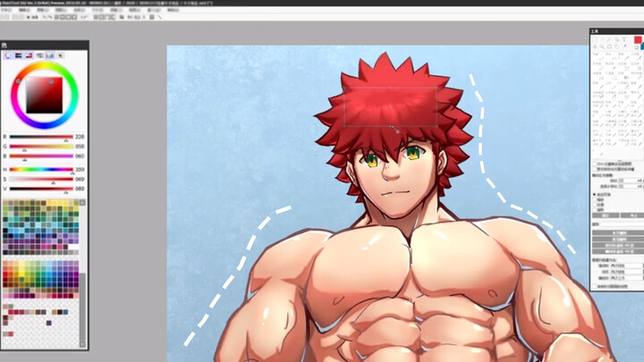Image resolution: width=644 pixels, height=362 pixels.
Task: Open the second resampling method dropdown
Action: [x=626, y=272]
